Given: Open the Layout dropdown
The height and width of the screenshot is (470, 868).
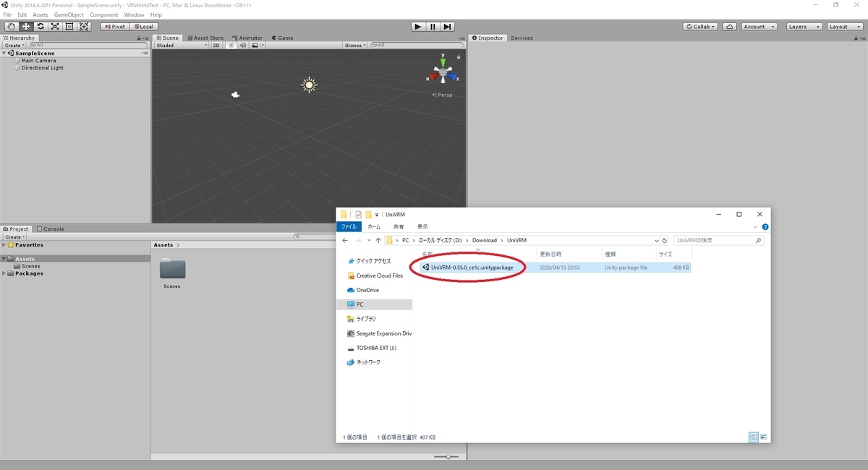Looking at the screenshot, I should [x=844, y=27].
